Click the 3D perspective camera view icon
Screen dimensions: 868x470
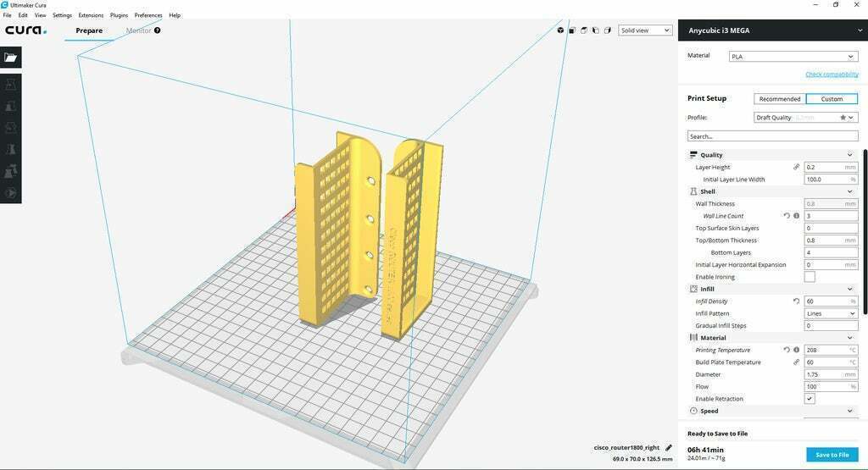point(560,30)
